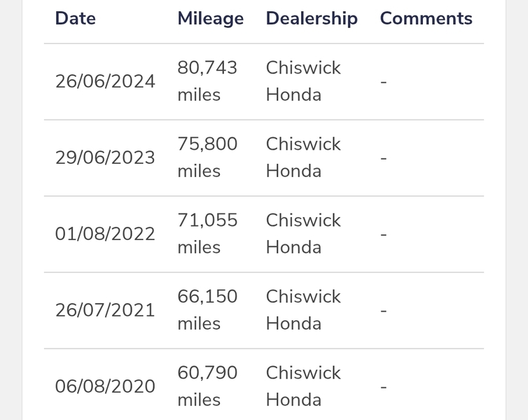This screenshot has height=420, width=528.
Task: Click the comments dash in 06/08/2020 row
Action: pos(384,387)
